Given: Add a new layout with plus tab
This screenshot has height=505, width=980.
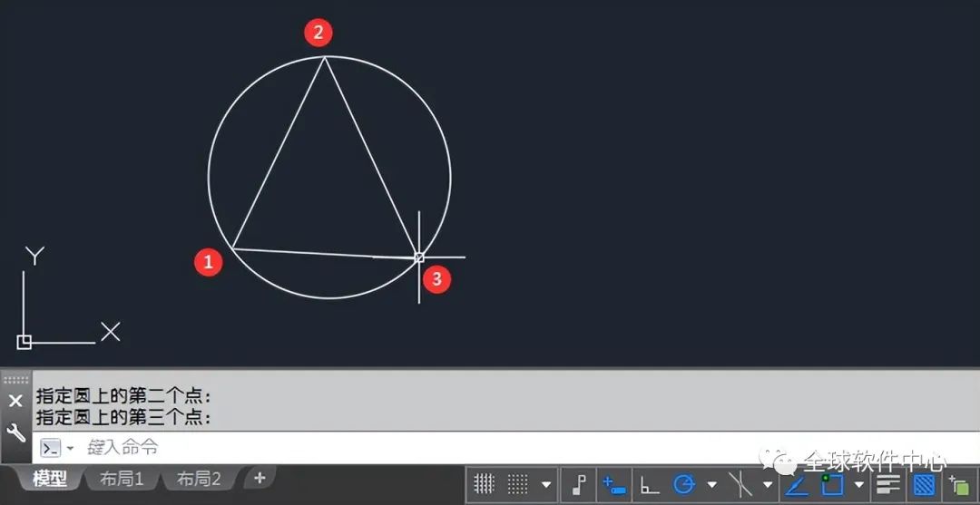Looking at the screenshot, I should pyautogui.click(x=260, y=479).
